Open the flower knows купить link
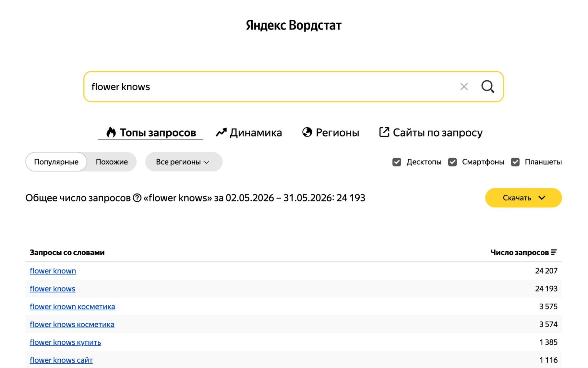Viewport: 588px width, 368px height. (65, 342)
